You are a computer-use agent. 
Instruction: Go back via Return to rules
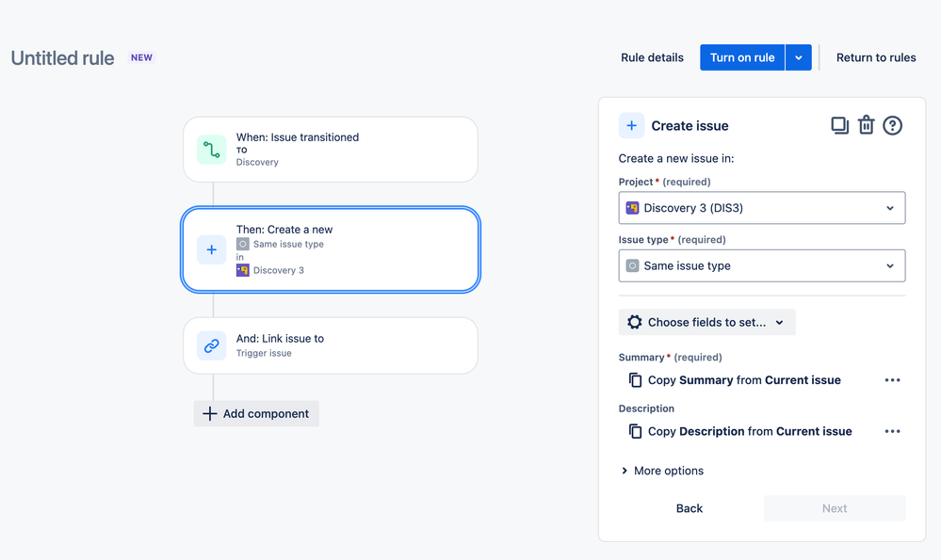(876, 57)
